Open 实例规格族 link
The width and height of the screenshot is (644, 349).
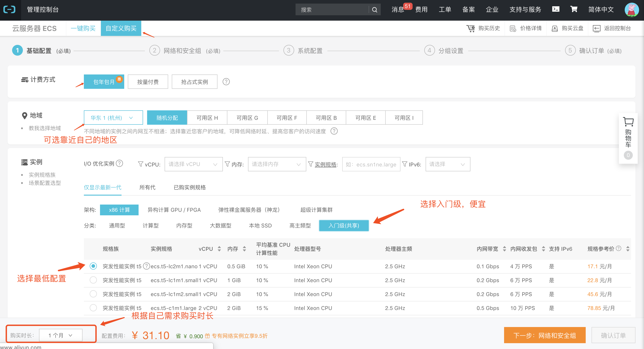[42, 174]
